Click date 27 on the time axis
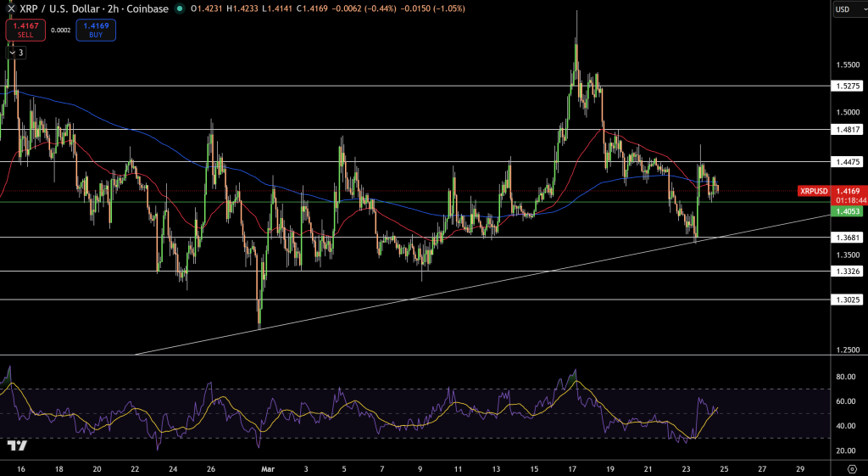Screen dimensions: 868x476 762,468
